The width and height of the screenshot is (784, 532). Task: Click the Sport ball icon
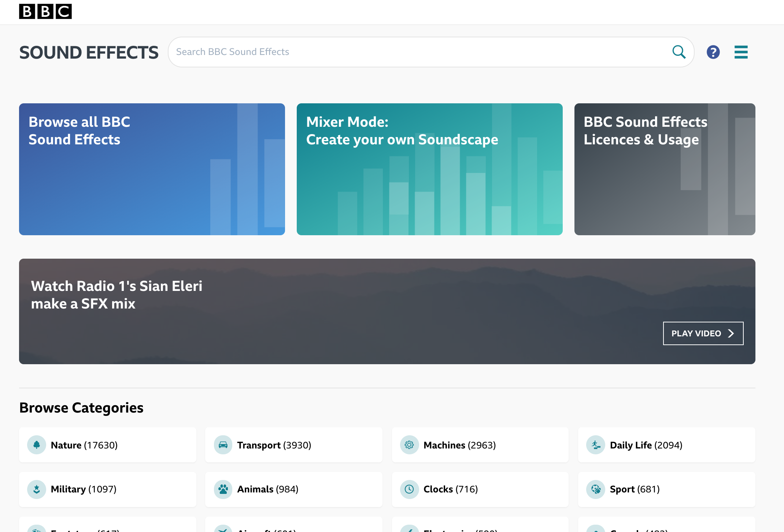(596, 489)
